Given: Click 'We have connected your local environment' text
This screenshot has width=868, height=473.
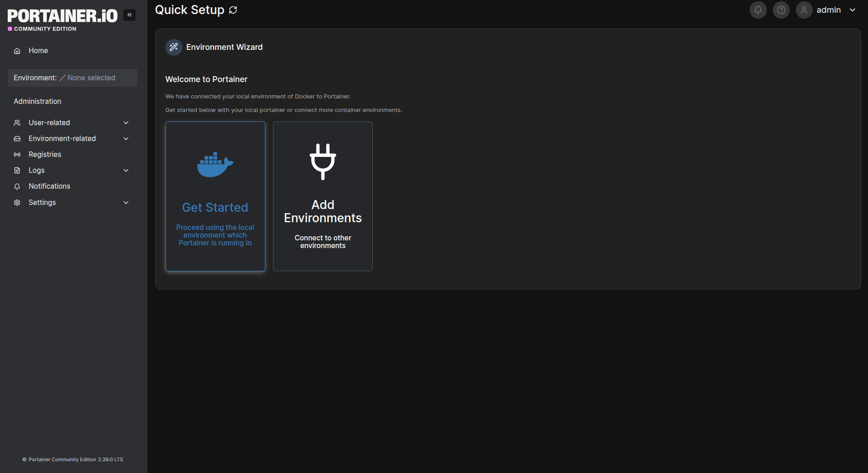Looking at the screenshot, I should point(258,97).
